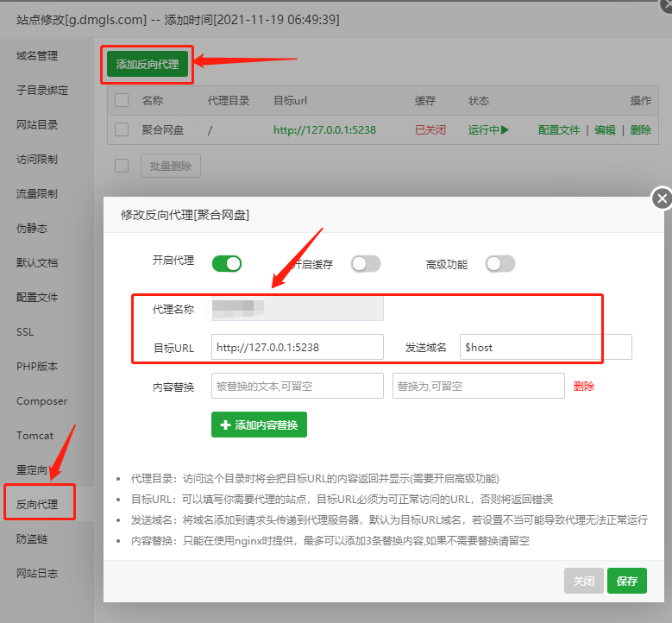672x623 pixels.
Task: Check the box beside 批量删除
Action: click(122, 165)
